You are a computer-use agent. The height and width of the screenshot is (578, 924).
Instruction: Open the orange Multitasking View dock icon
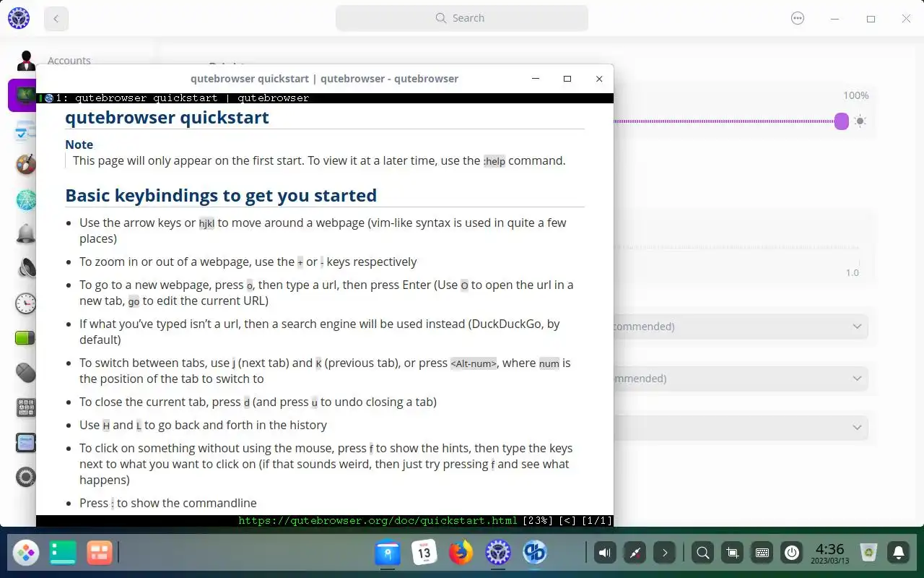point(100,553)
